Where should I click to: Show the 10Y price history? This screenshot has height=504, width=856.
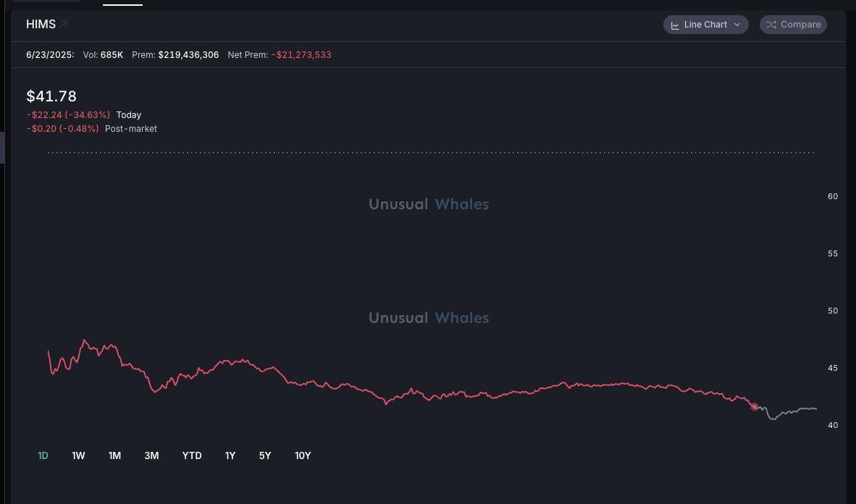pos(303,455)
